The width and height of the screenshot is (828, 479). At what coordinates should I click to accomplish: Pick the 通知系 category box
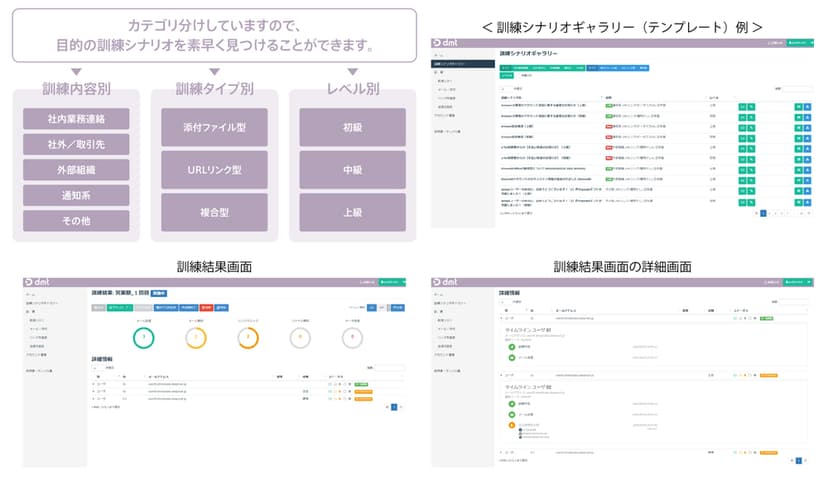pyautogui.click(x=76, y=195)
